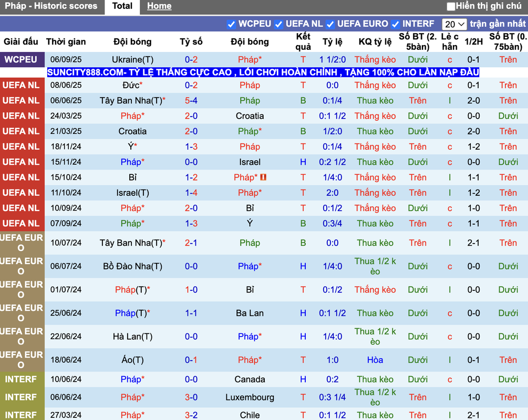Open the 20 recent matches dropdown
Screen dimensions: 528x420
[x=454, y=24]
